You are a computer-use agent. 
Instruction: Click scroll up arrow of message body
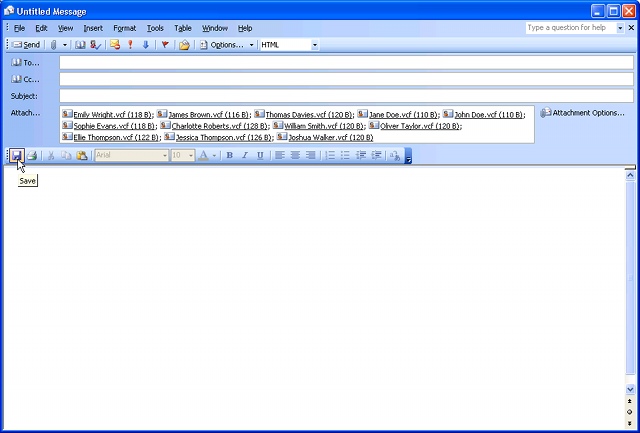pos(630,175)
